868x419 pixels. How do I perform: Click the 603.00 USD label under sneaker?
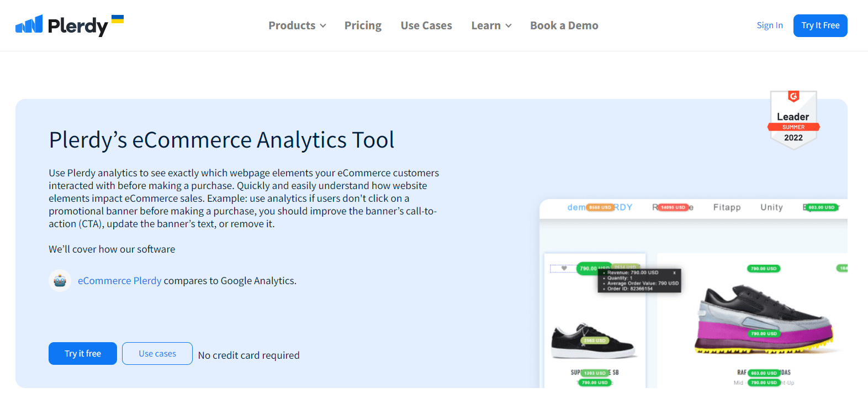click(764, 373)
